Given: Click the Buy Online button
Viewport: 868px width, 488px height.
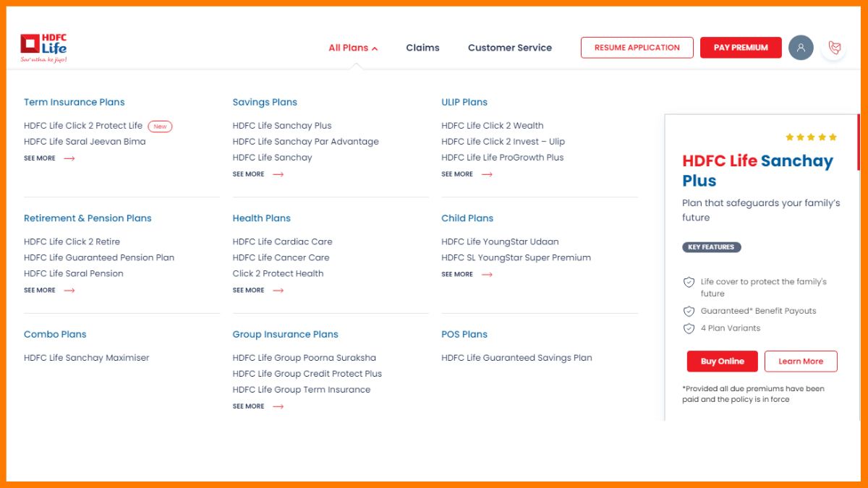Looking at the screenshot, I should pyautogui.click(x=722, y=361).
